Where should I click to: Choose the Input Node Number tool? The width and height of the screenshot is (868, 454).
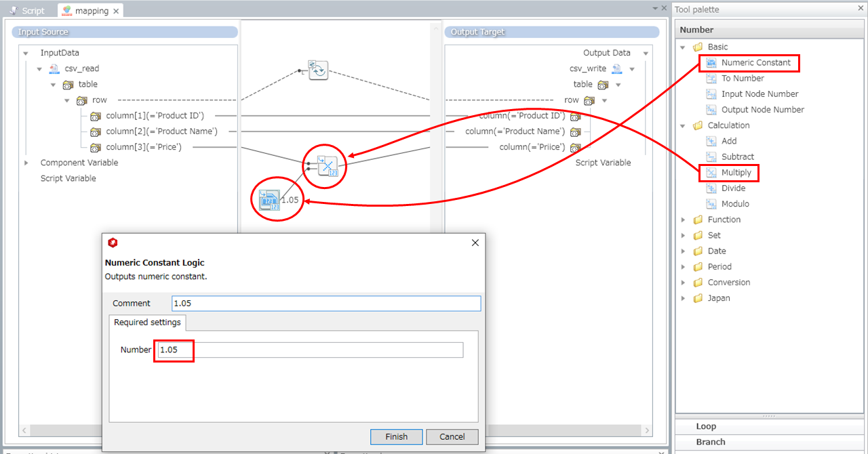(759, 94)
